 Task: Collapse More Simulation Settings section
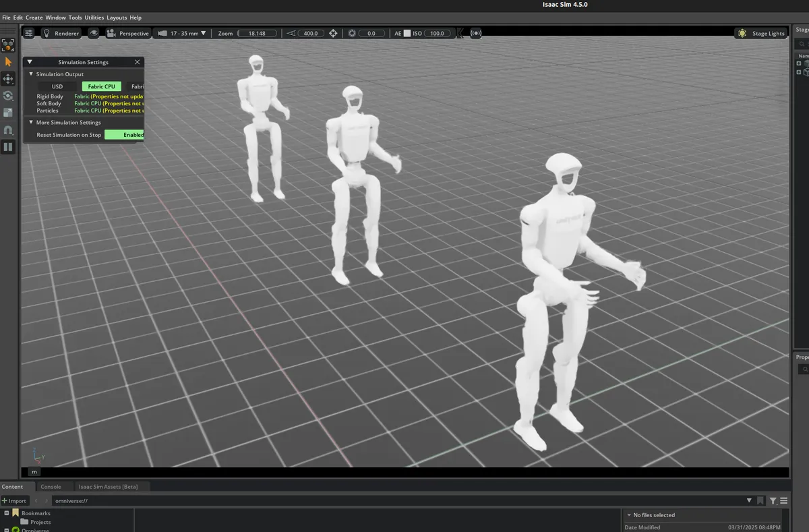[31, 123]
